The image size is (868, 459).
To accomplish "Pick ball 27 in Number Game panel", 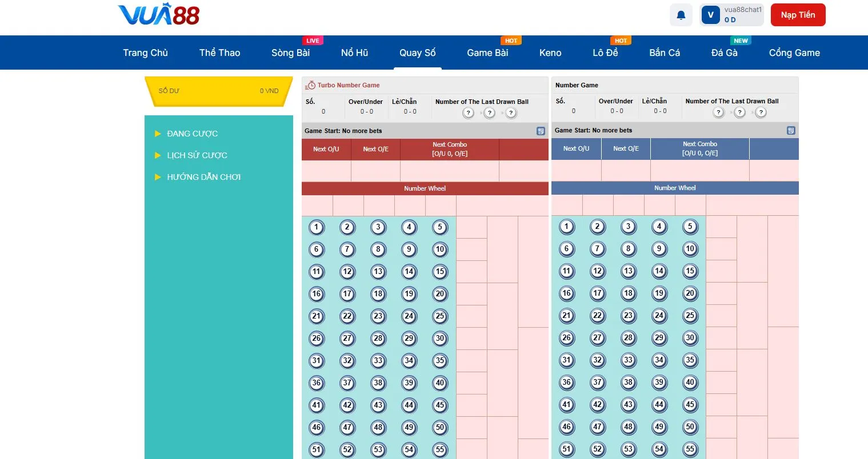I will [x=598, y=338].
